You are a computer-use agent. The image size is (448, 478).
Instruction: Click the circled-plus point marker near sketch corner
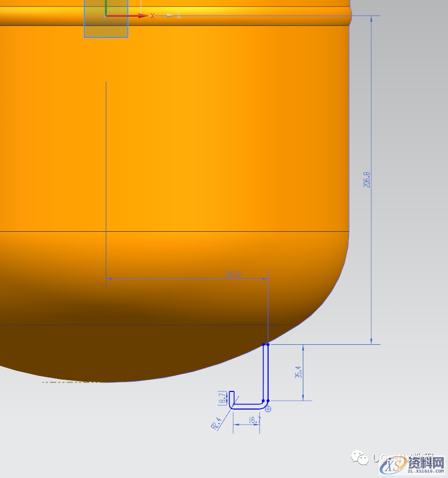[268, 409]
